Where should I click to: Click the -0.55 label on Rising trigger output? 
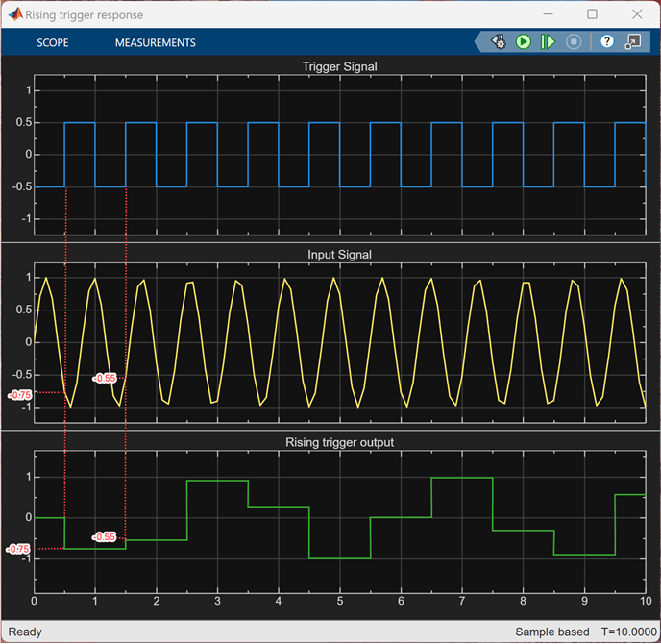(104, 536)
